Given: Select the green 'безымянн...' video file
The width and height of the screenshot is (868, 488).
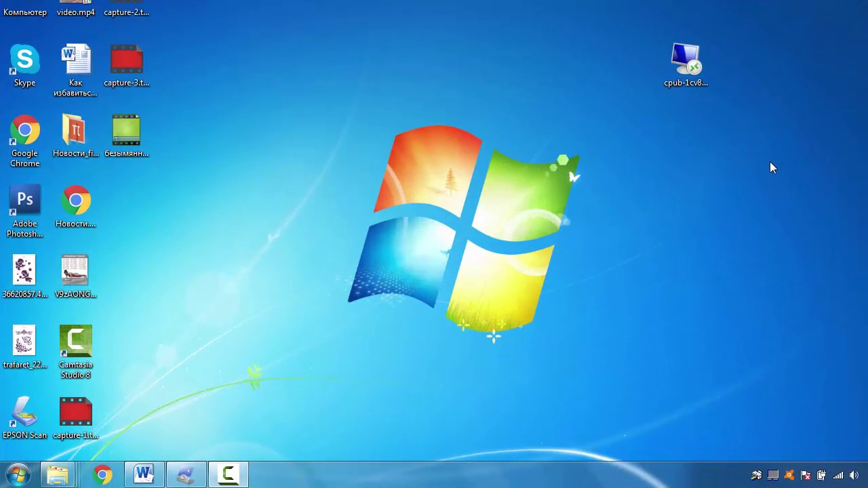Looking at the screenshot, I should pos(126,136).
